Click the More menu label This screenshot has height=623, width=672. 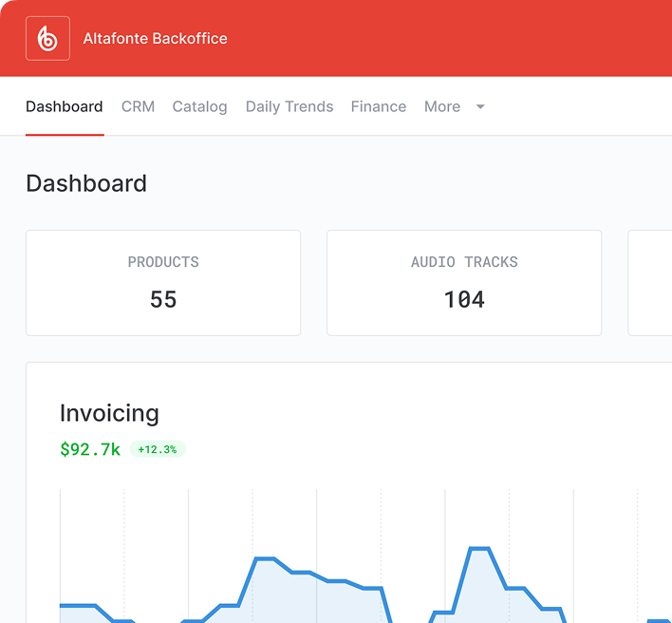click(x=442, y=106)
